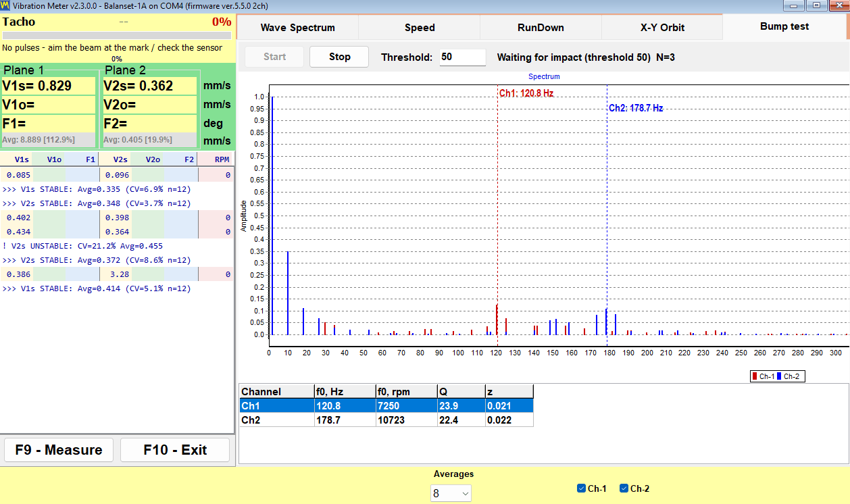The height and width of the screenshot is (504, 850).
Task: Click the f0, Hz column header
Action: (x=345, y=392)
